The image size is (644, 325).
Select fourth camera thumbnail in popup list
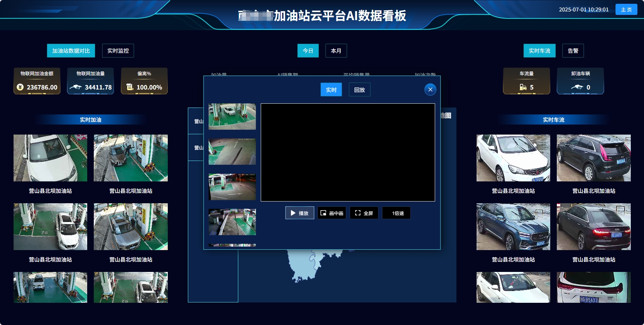pyautogui.click(x=232, y=222)
